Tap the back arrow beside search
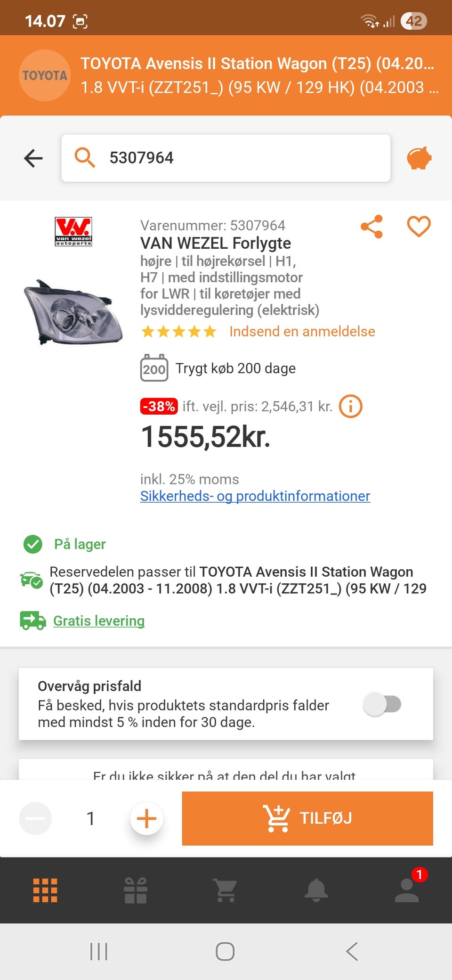 click(x=33, y=158)
